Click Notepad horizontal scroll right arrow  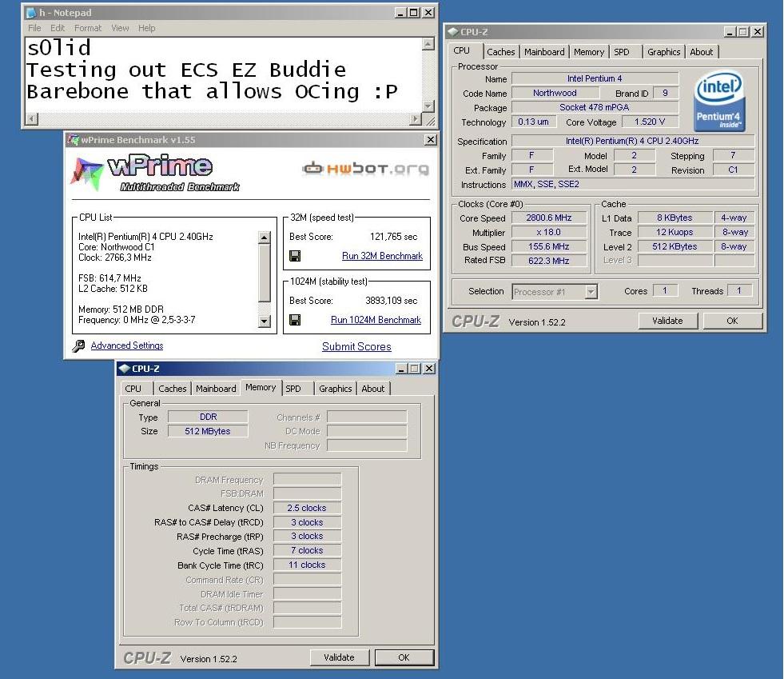415,119
